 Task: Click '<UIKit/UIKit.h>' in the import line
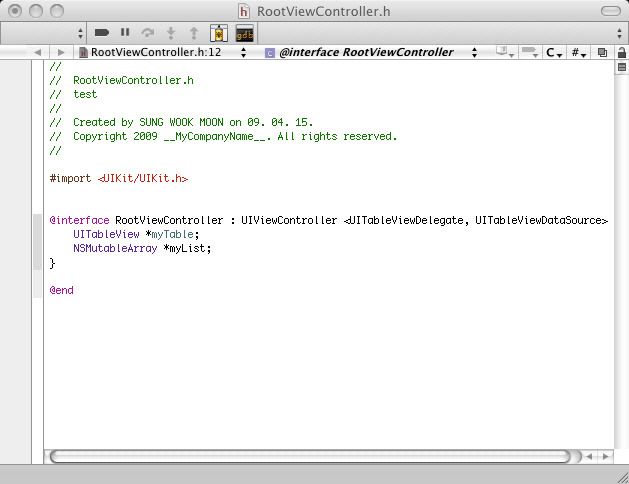pyautogui.click(x=143, y=178)
